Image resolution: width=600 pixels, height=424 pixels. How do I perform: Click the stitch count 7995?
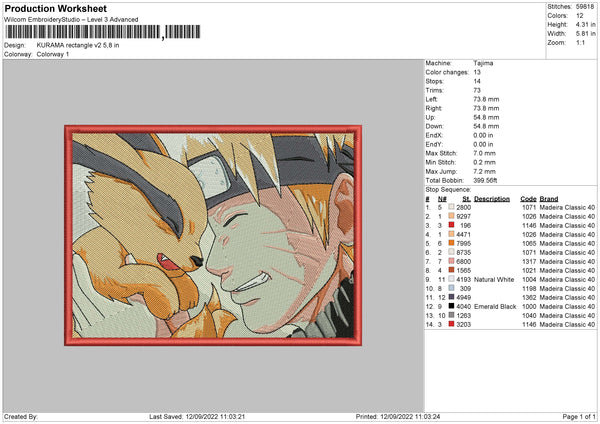tap(463, 243)
